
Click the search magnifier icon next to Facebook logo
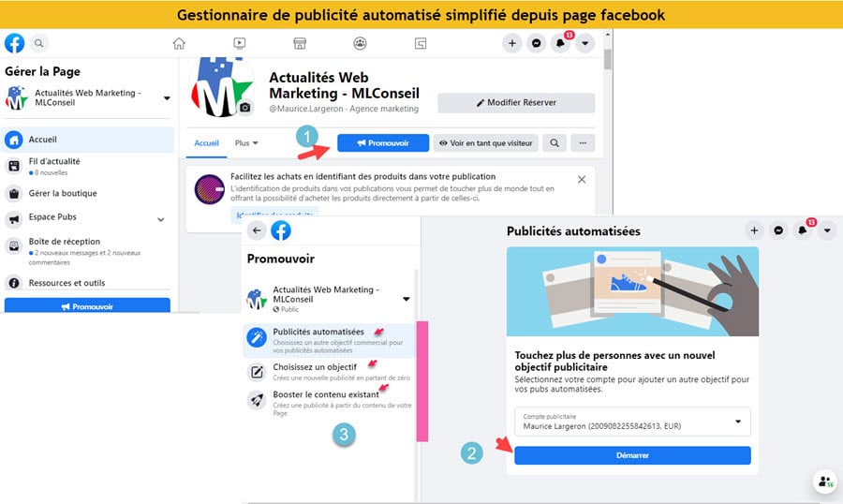38,43
